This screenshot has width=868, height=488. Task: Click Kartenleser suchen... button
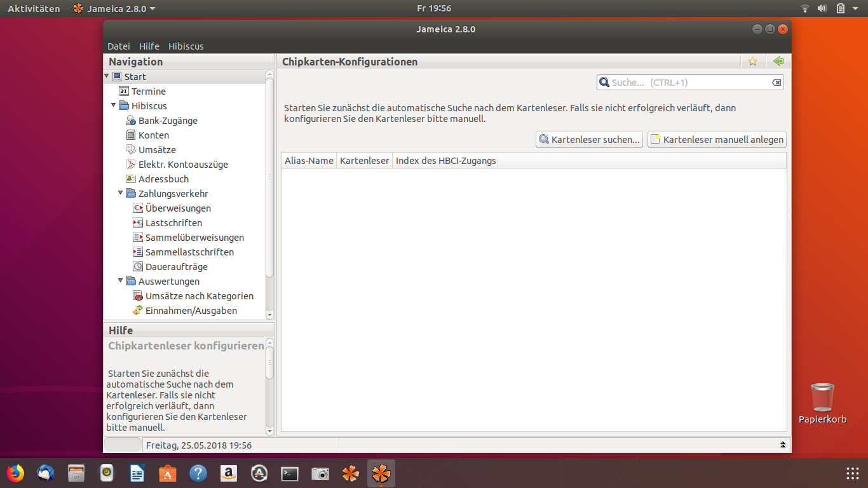pos(589,140)
